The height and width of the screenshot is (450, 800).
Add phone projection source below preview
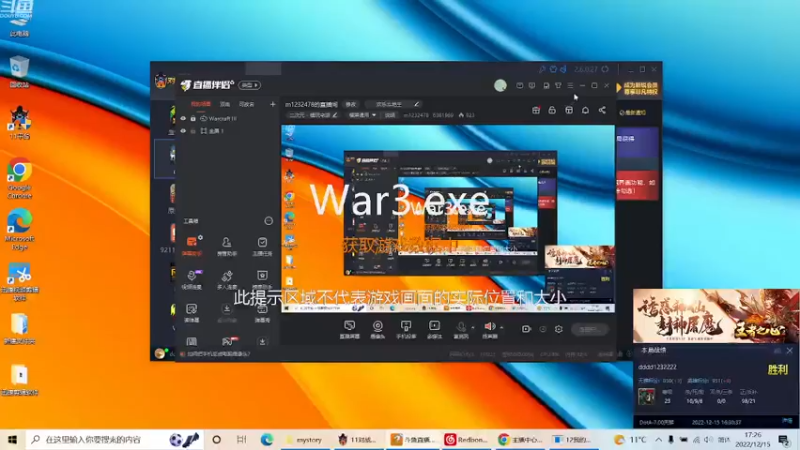[406, 330]
